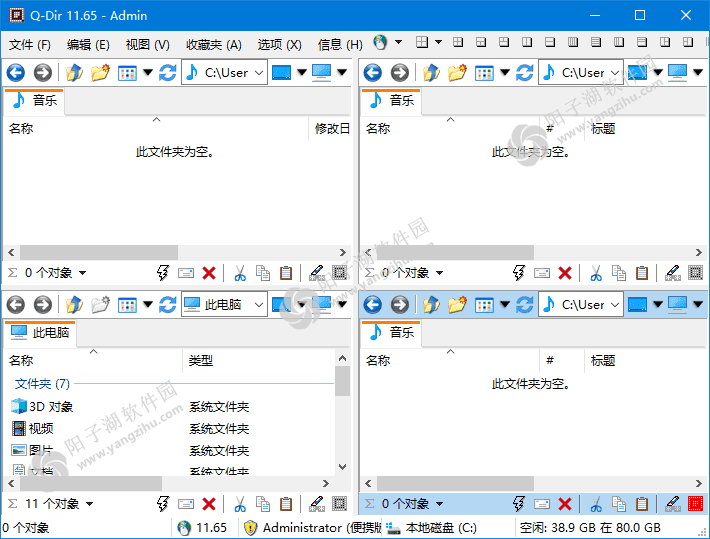The width and height of the screenshot is (710, 539).
Task: Click the edit pencil icon in top-right pane
Action: (x=673, y=273)
